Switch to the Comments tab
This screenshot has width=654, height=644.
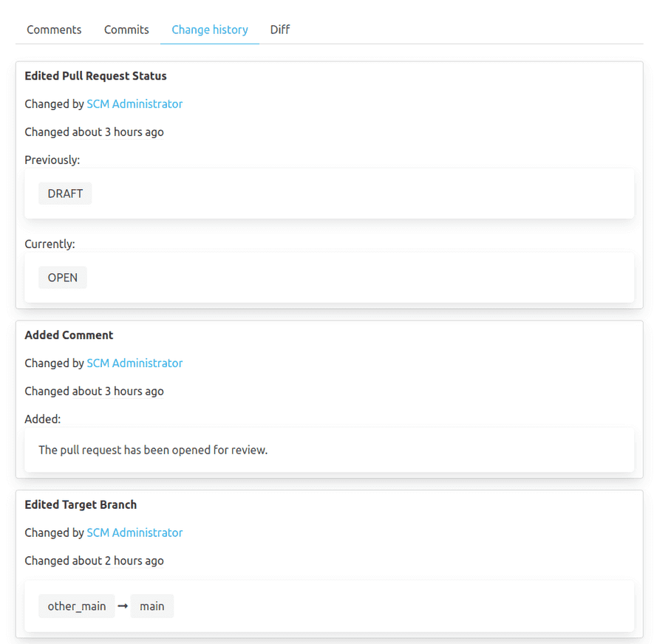pyautogui.click(x=53, y=30)
